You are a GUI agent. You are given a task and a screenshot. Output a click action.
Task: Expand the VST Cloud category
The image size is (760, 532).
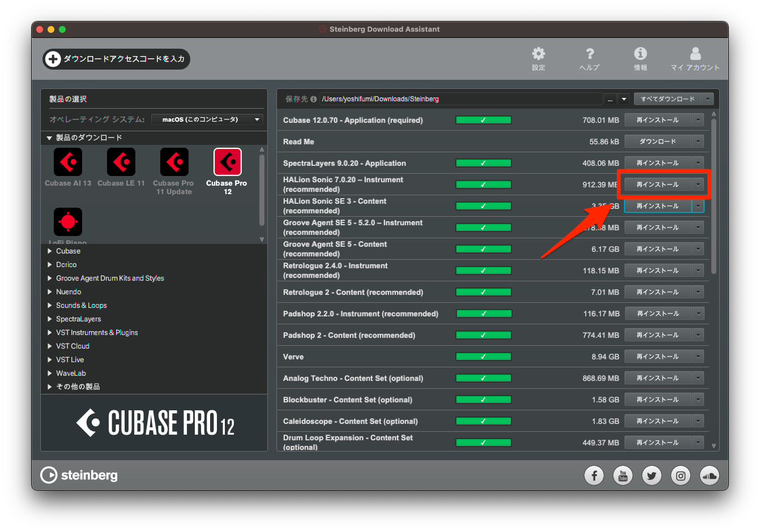(50, 346)
